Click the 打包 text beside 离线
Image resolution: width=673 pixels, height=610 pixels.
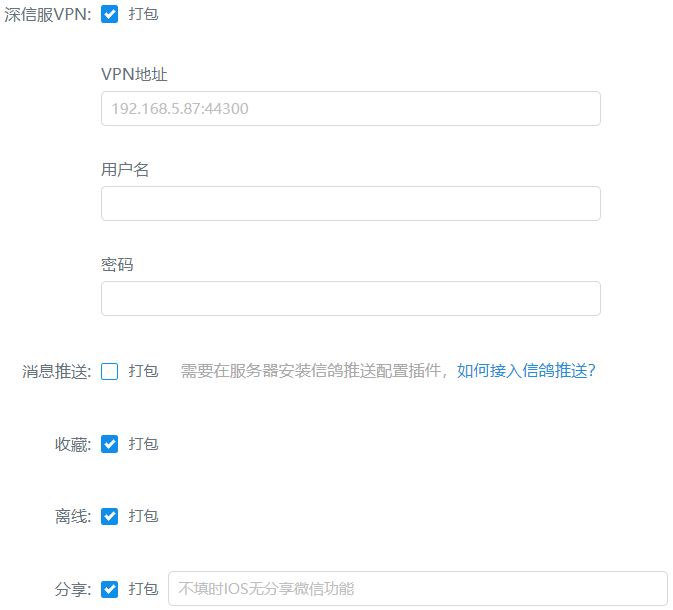point(143,516)
